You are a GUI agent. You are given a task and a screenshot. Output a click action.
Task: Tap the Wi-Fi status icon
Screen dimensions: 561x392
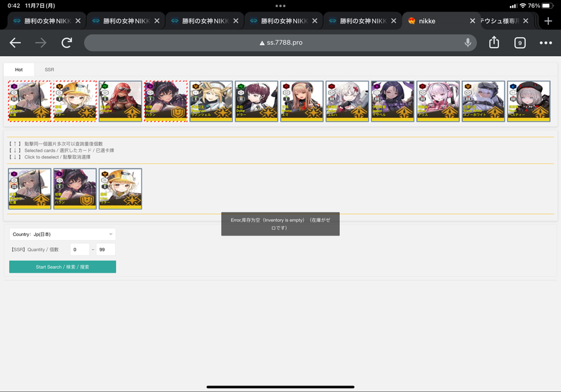(x=523, y=6)
